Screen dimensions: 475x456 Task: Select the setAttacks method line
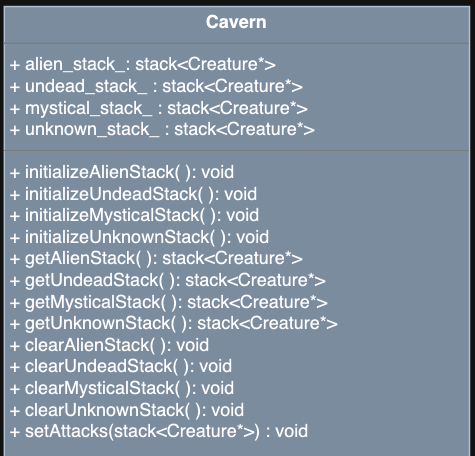click(159, 431)
